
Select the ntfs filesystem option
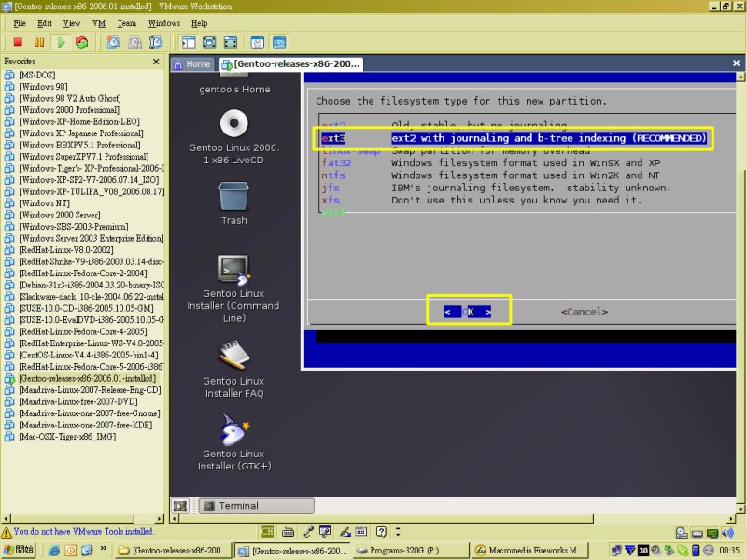coord(490,175)
